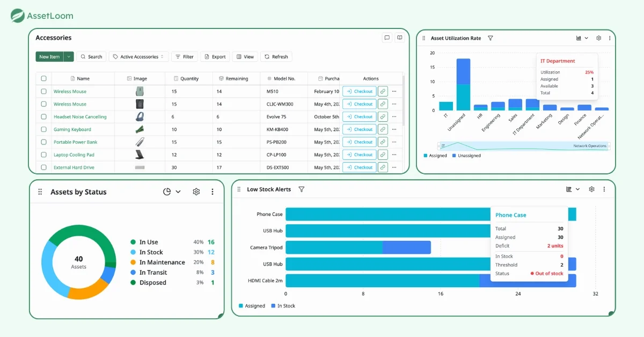The height and width of the screenshot is (337, 644).
Task: Click the link icon for Portable Power Bank
Action: [383, 142]
